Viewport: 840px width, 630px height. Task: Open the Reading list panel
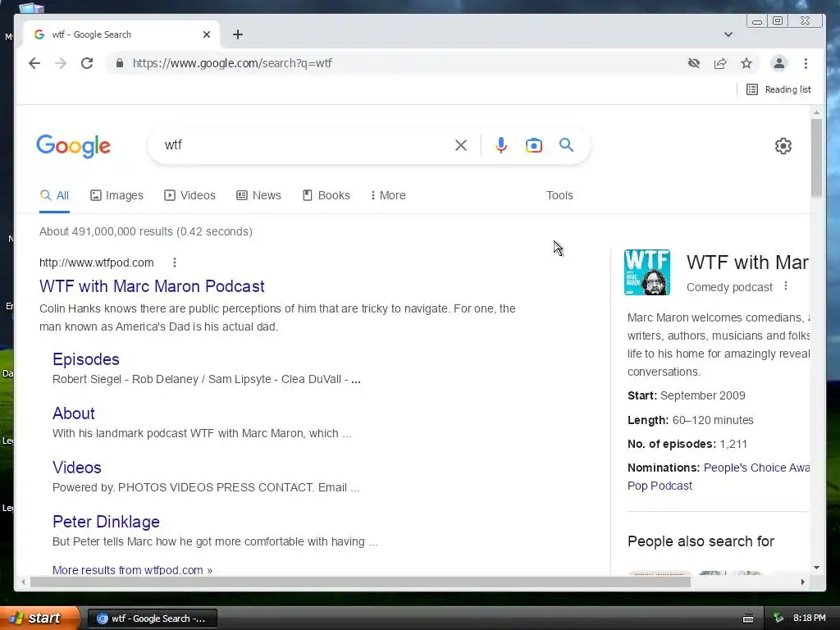tap(779, 89)
